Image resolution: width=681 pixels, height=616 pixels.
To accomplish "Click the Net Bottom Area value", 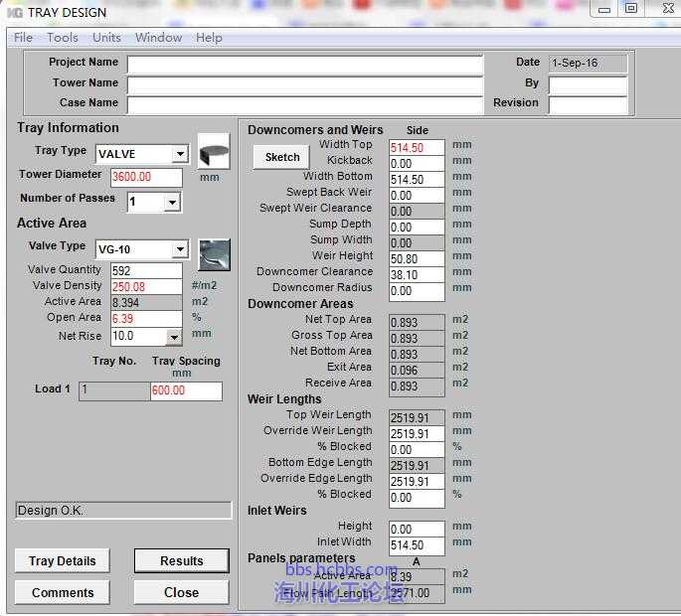I will coord(417,355).
